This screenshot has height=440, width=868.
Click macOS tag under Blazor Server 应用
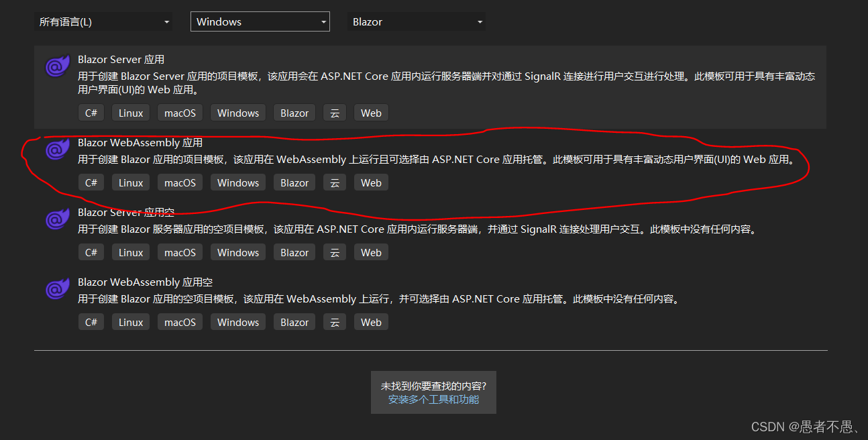coord(180,113)
